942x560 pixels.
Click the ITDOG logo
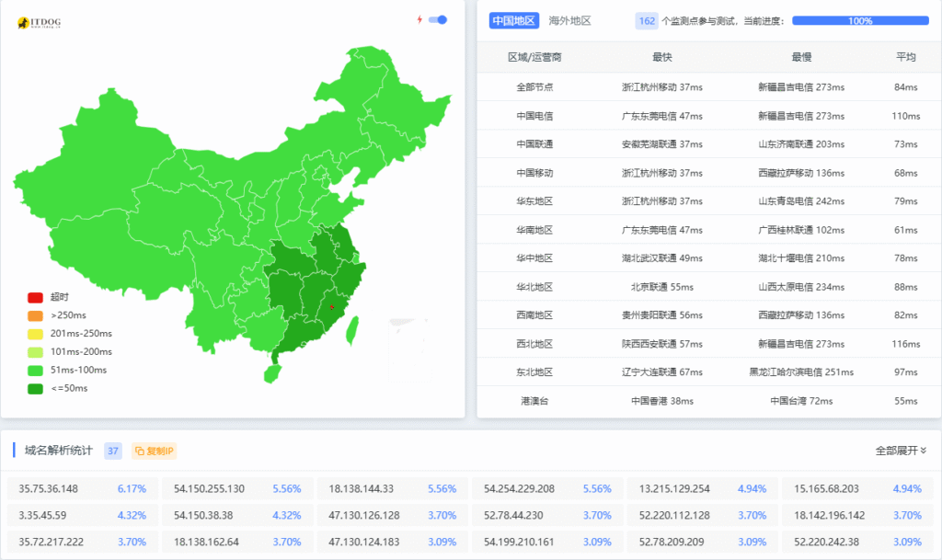point(42,22)
